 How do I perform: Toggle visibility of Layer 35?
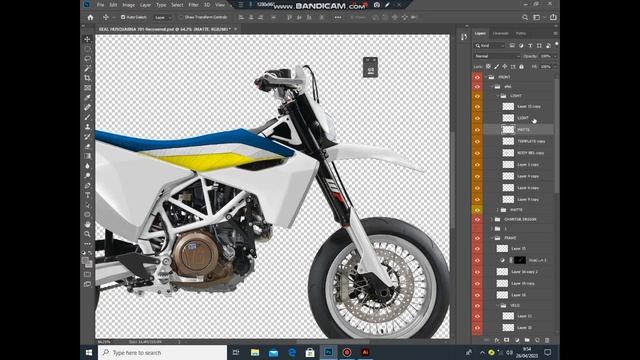[x=477, y=248]
